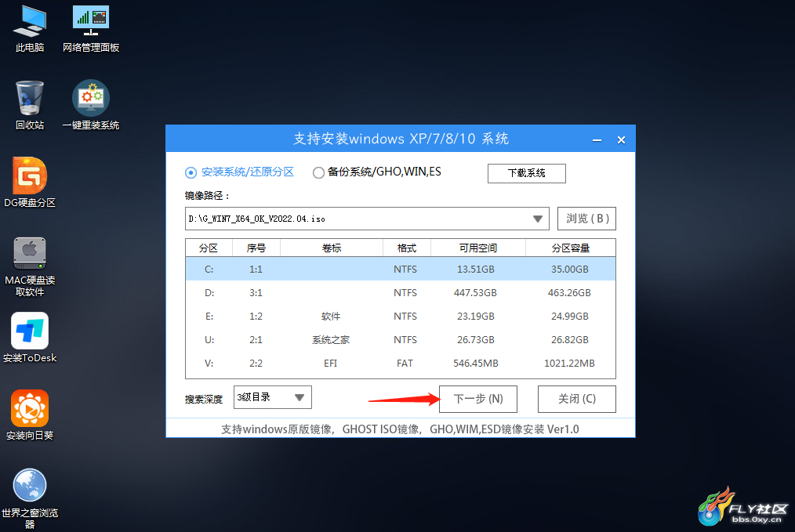Expand the image path dropdown arrow

[537, 219]
